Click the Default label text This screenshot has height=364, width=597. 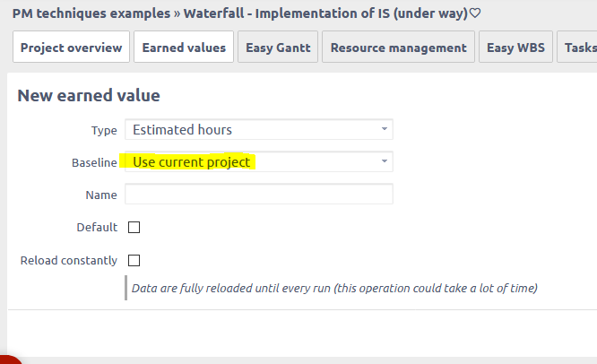(x=97, y=228)
